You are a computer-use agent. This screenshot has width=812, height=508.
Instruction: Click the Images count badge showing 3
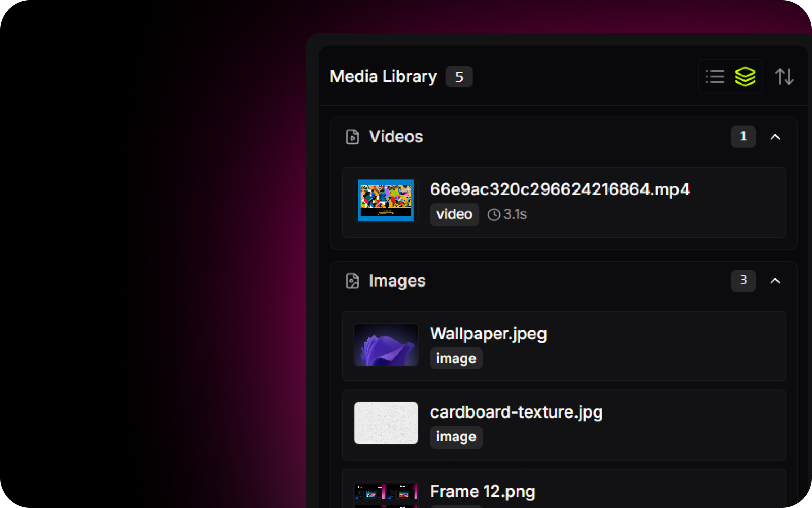[x=743, y=281]
